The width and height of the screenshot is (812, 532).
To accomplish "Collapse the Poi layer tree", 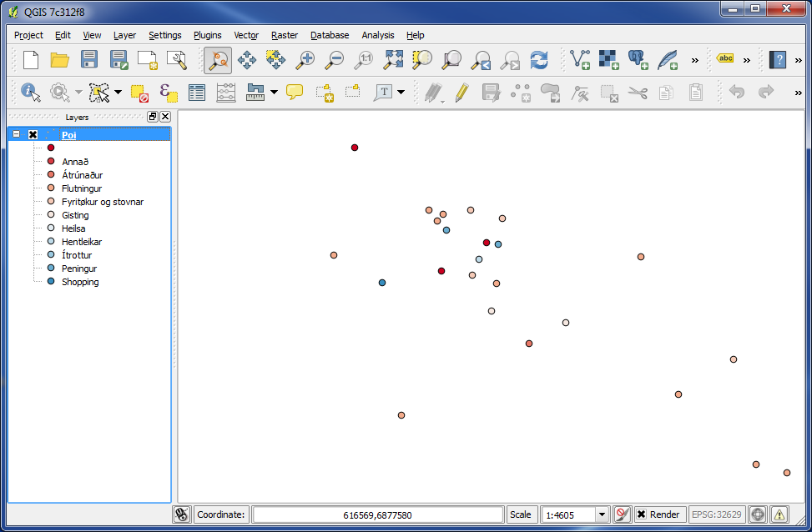I will click(x=16, y=134).
